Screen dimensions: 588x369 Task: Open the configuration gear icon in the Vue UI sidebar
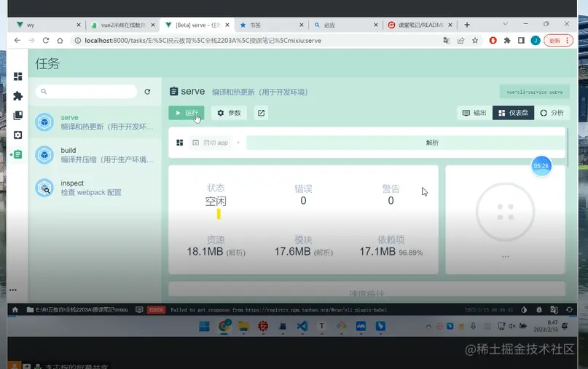(x=17, y=135)
